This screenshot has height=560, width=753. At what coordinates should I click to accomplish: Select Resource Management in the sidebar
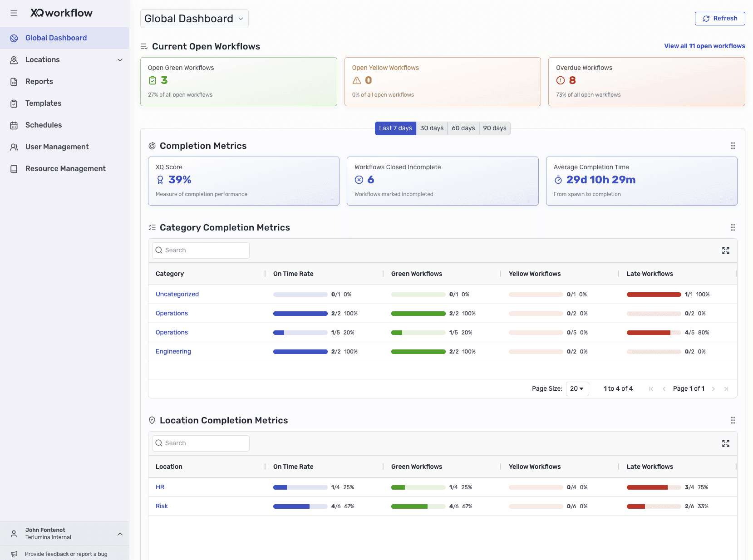point(65,168)
